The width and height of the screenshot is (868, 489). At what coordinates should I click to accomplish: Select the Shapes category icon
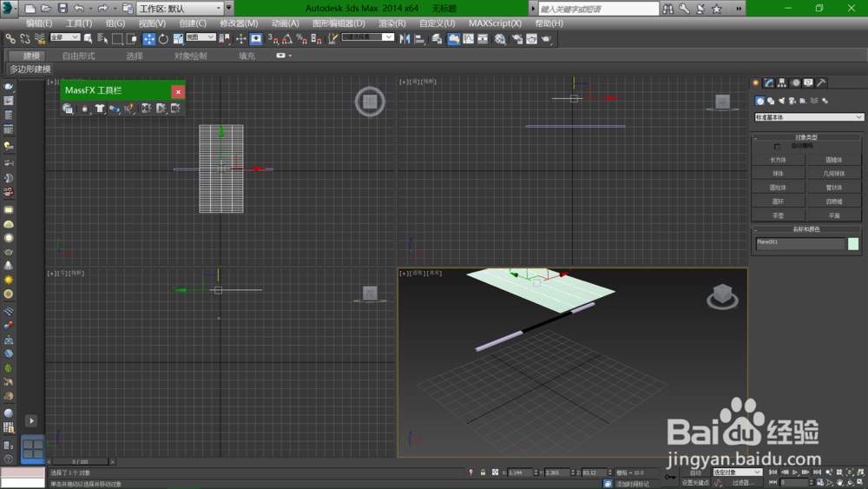click(x=771, y=101)
